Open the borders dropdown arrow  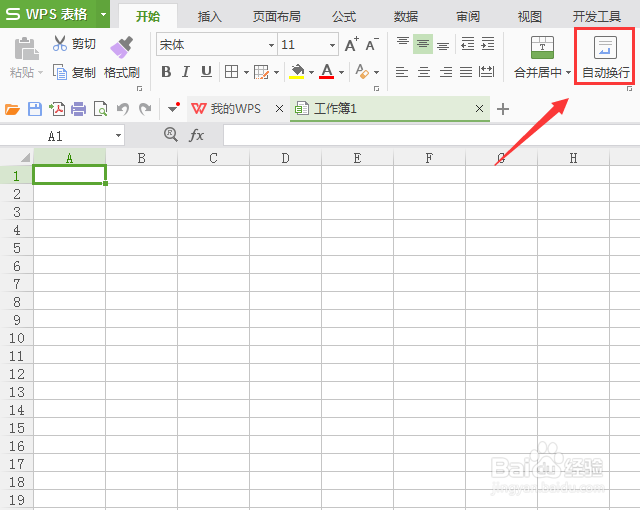pyautogui.click(x=246, y=72)
